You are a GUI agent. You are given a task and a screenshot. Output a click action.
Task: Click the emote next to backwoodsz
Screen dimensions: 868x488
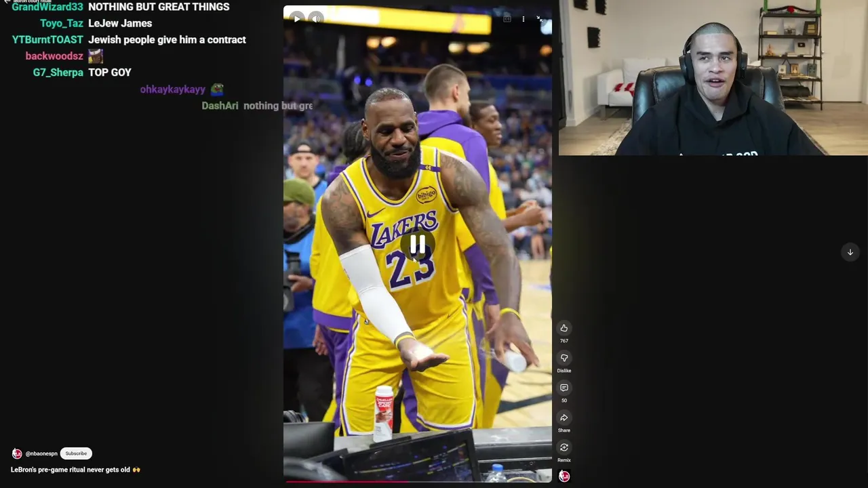[96, 56]
